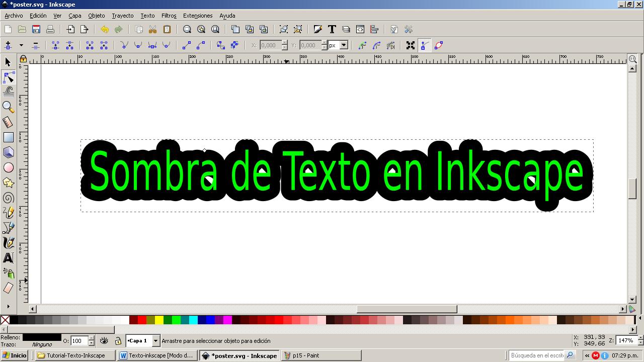Click the opacity O value field
This screenshot has height=362, width=644.
pyautogui.click(x=79, y=341)
